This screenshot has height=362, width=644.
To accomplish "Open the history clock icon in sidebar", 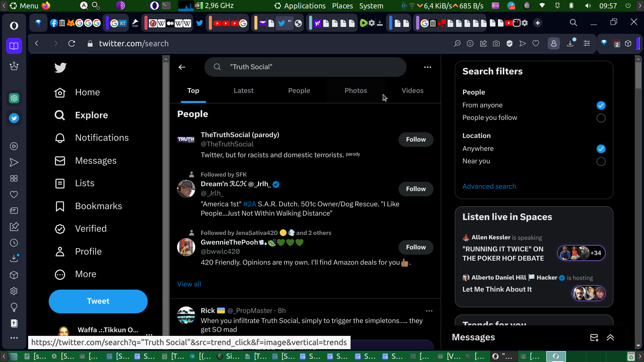I will tap(14, 243).
